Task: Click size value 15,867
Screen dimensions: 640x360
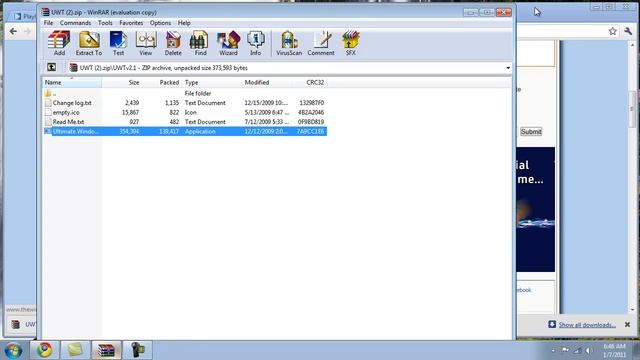Action: [130, 112]
